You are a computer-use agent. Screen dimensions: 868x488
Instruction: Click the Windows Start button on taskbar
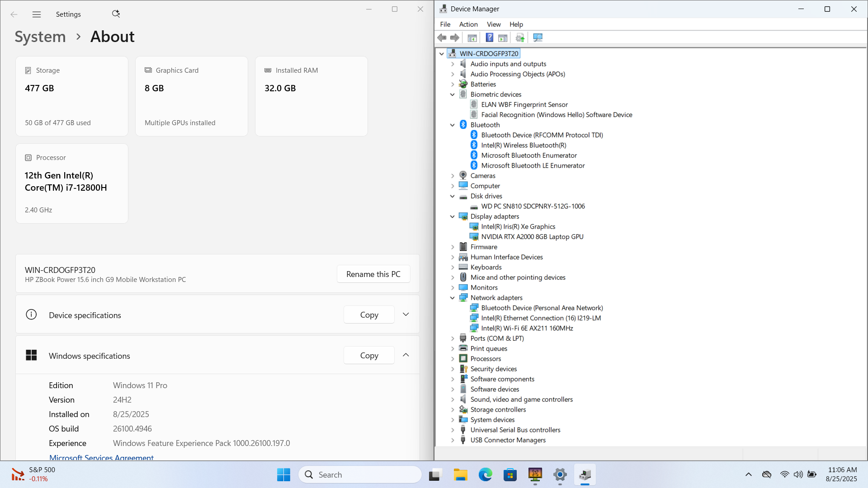coord(283,474)
